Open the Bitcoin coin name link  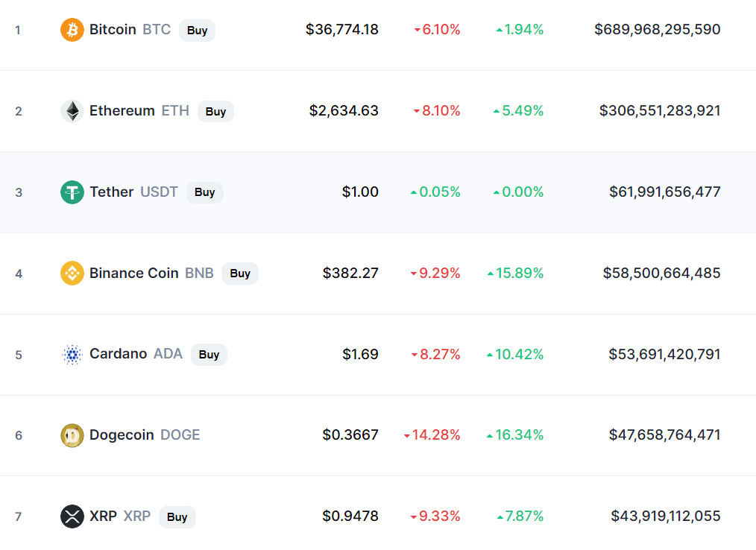(113, 30)
